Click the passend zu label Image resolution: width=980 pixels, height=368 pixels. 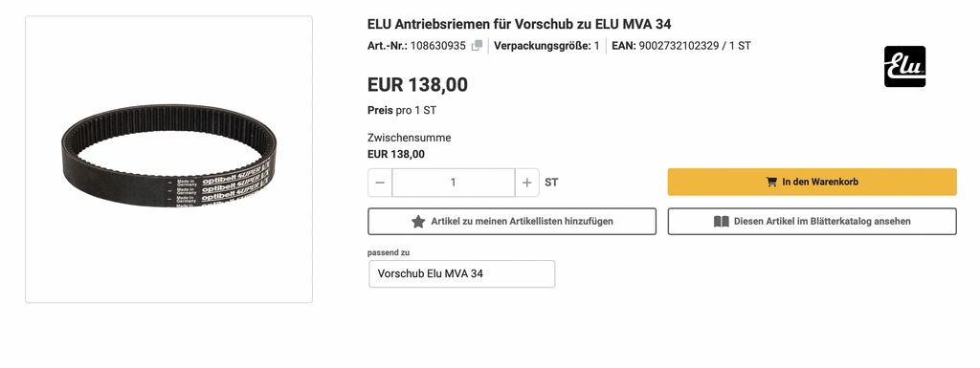point(389,252)
